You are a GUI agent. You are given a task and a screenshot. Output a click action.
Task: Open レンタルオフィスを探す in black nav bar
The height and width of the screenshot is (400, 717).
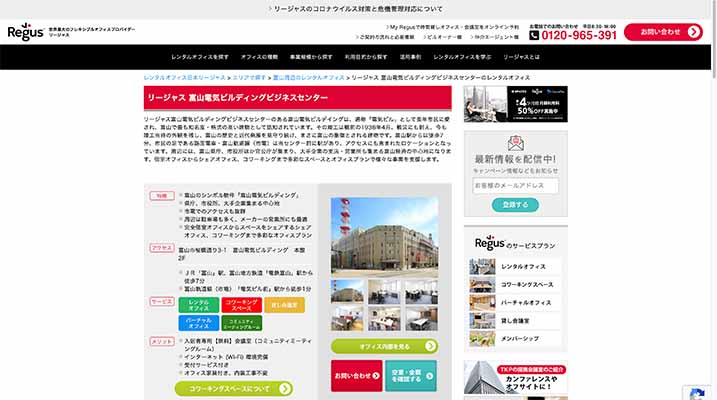[x=200, y=57]
